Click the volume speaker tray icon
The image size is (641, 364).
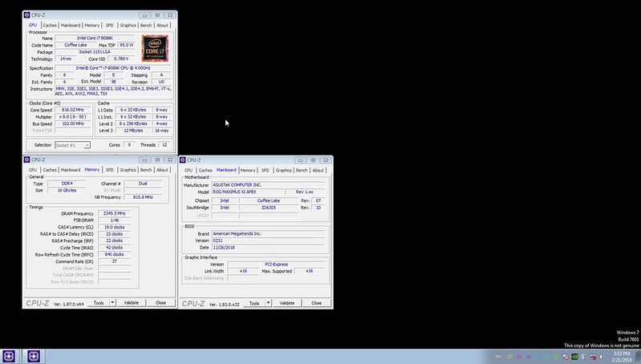(602, 357)
